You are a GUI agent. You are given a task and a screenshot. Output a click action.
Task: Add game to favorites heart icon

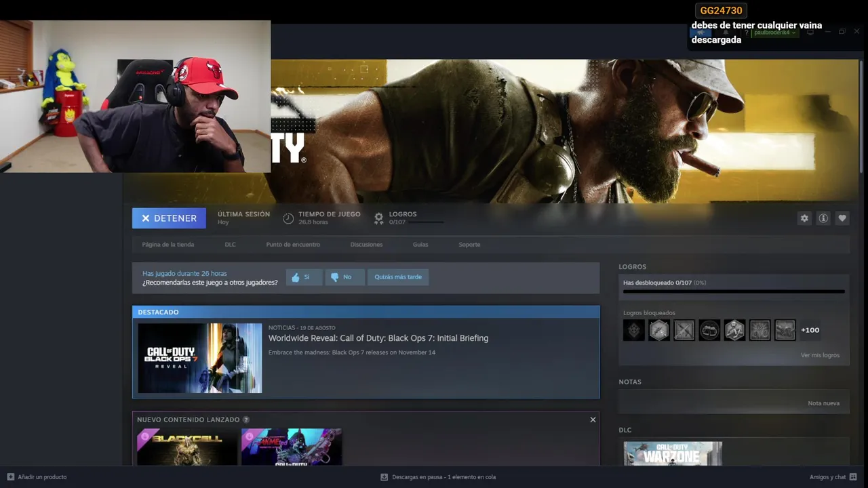(x=842, y=218)
